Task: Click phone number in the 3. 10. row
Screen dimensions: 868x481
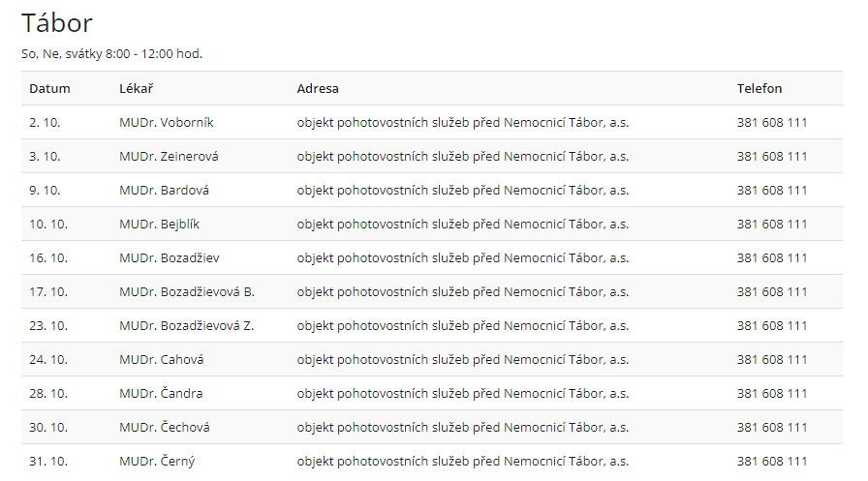Action: coord(772,157)
